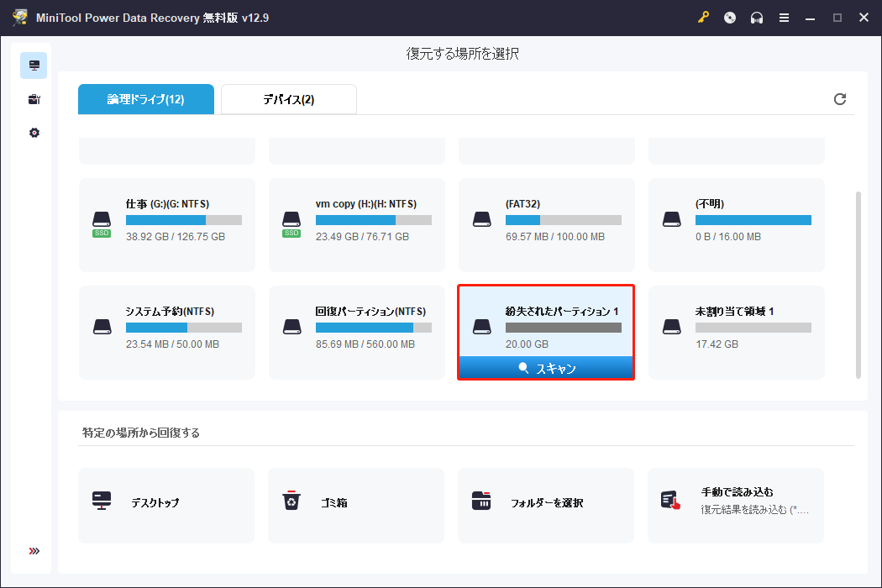This screenshot has height=588, width=882.
Task: Click the usage bar of vm copy (H:)
Action: pyautogui.click(x=374, y=220)
